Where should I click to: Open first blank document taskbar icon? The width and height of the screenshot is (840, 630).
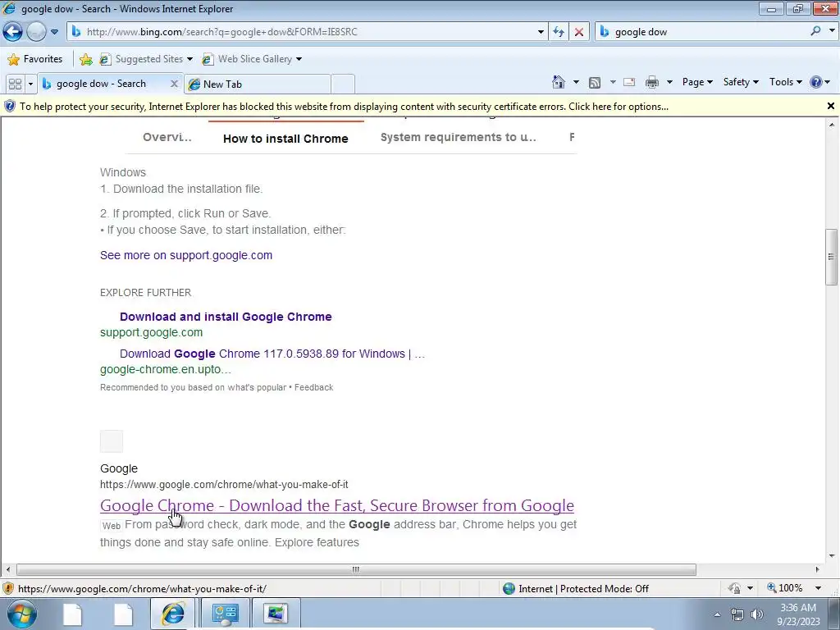[72, 614]
